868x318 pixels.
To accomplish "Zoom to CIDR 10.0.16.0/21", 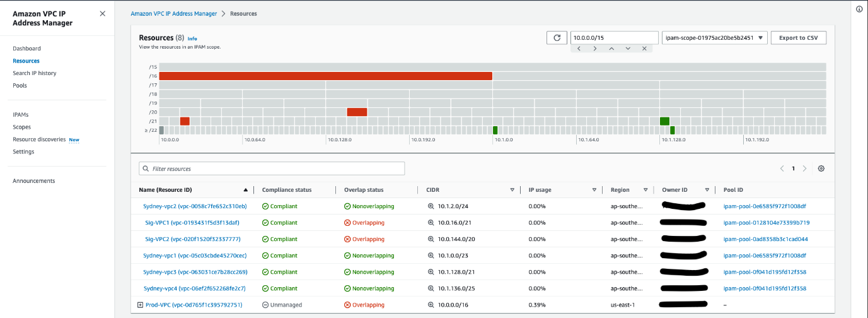I will pos(432,223).
